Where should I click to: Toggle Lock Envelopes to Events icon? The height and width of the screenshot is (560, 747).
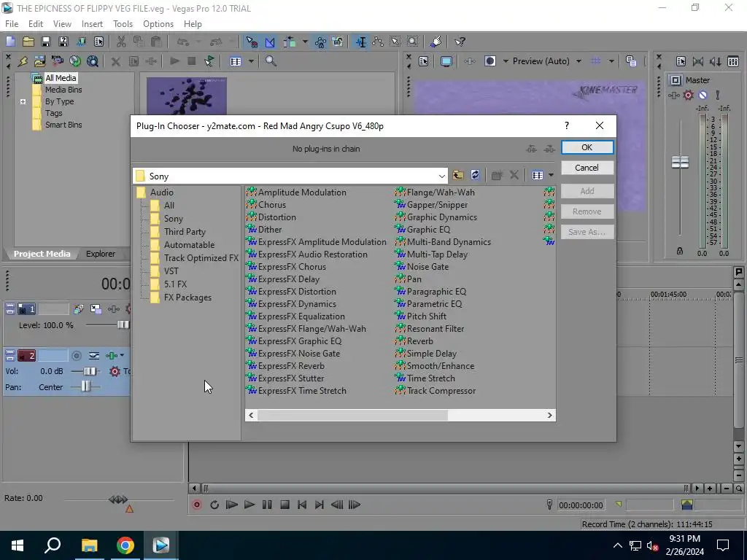point(321,42)
